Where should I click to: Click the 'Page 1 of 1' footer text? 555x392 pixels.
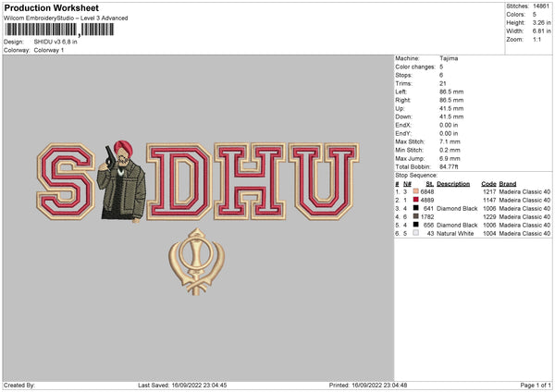click(x=536, y=385)
